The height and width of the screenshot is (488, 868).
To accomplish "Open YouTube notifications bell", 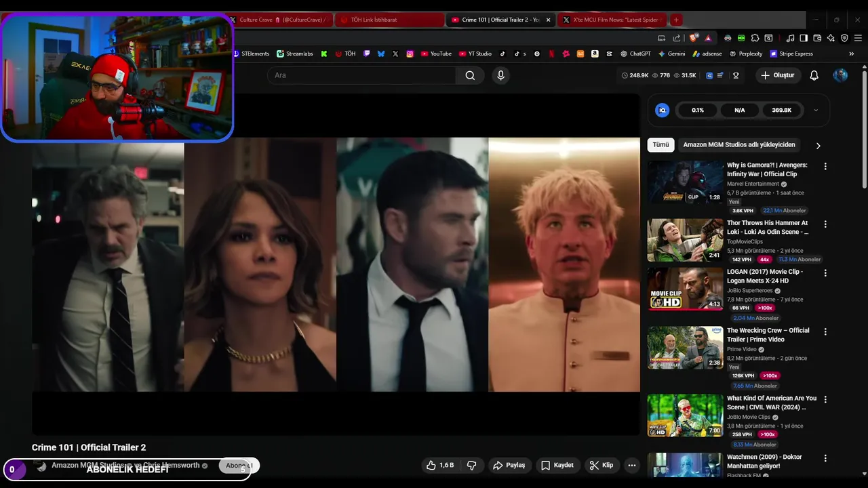I will [814, 75].
